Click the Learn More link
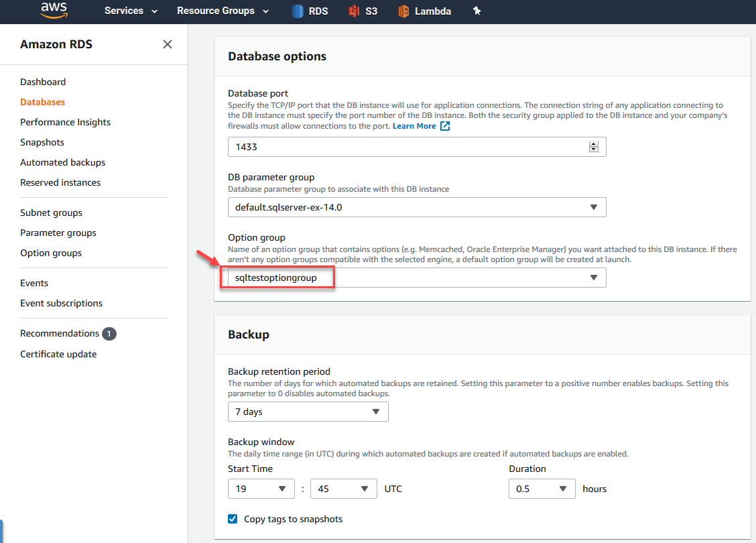This screenshot has width=756, height=543. [x=414, y=126]
